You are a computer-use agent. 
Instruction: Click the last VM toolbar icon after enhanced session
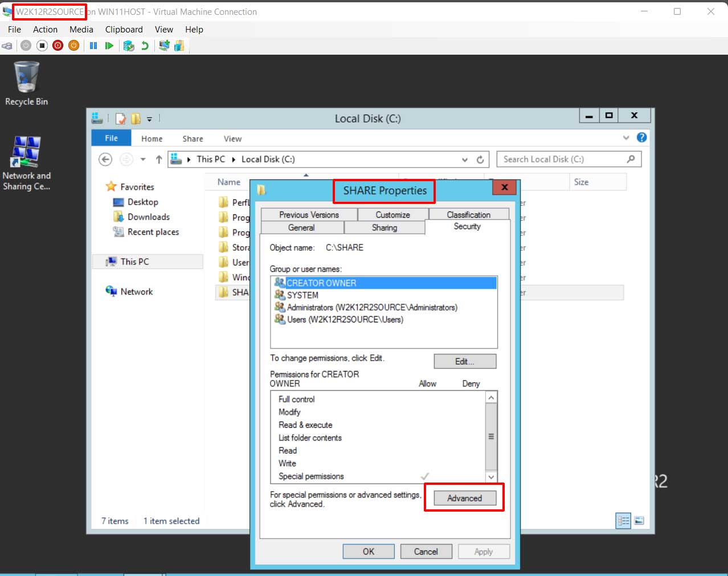click(179, 46)
